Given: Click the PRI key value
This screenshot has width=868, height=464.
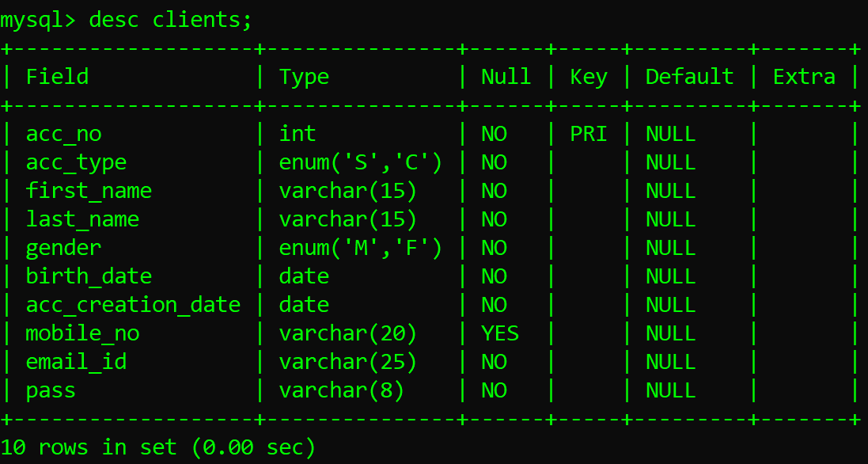Looking at the screenshot, I should pos(589,134).
